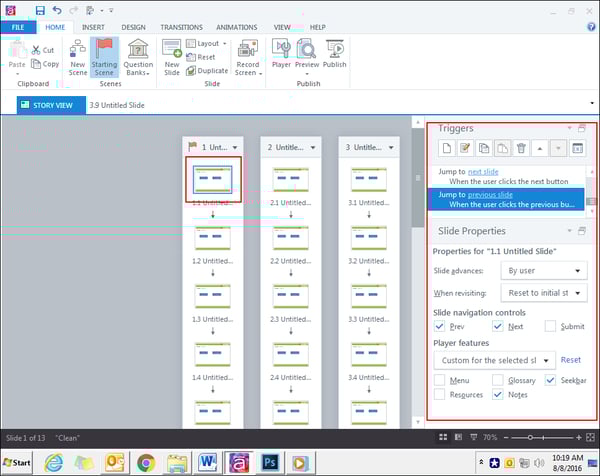Open the variables manager icon
600x476 pixels.
tap(577, 148)
